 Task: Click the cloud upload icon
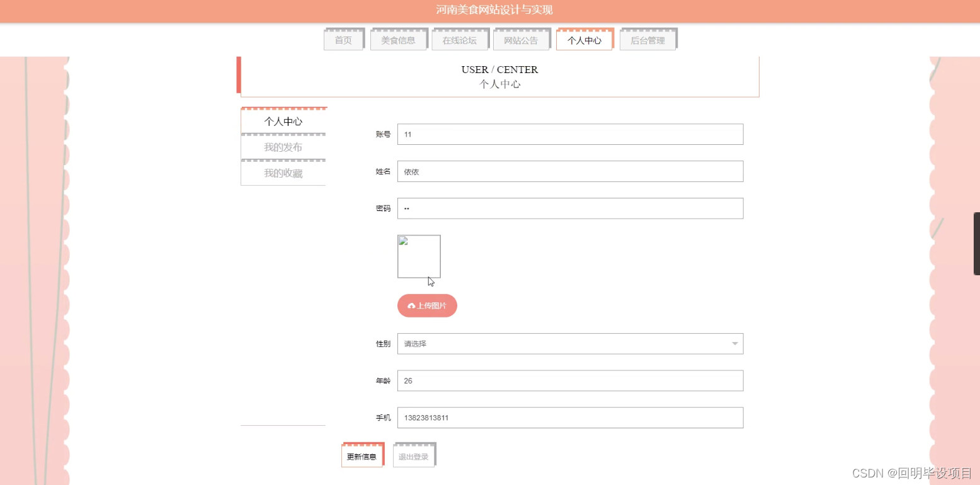[x=411, y=306]
